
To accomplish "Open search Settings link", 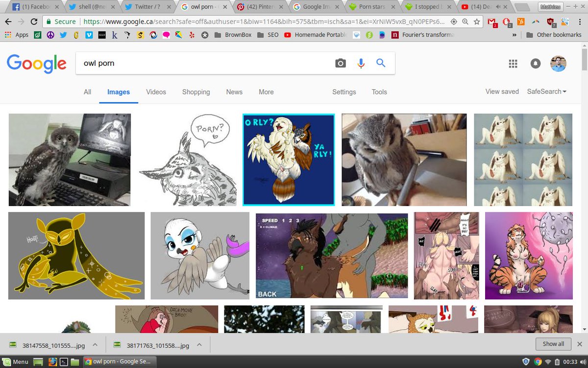I will (x=344, y=92).
